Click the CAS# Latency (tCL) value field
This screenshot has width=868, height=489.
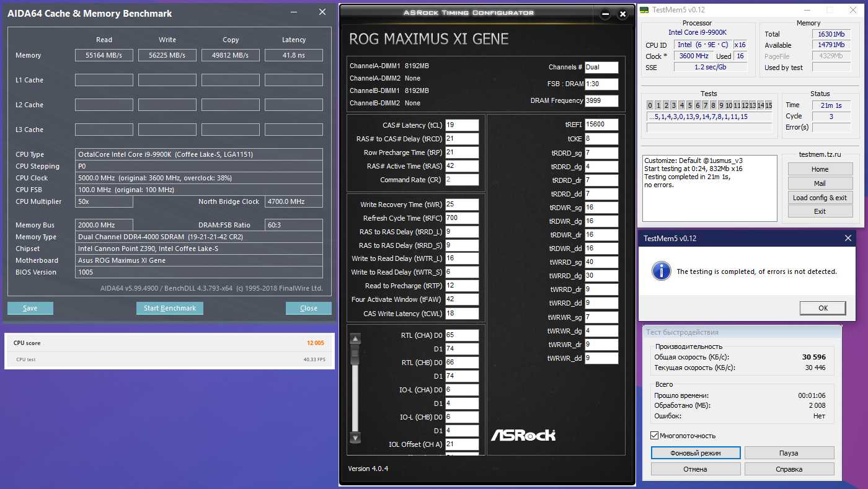click(x=462, y=125)
